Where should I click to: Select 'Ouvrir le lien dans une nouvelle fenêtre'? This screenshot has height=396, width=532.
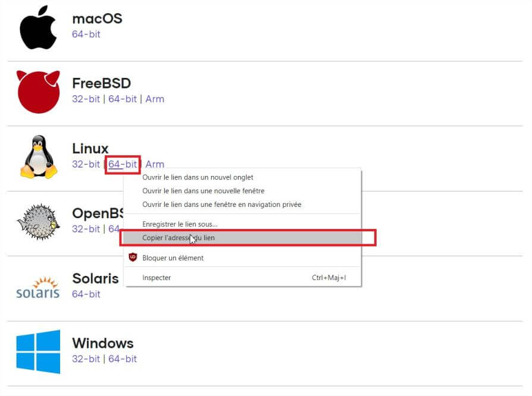pos(204,191)
